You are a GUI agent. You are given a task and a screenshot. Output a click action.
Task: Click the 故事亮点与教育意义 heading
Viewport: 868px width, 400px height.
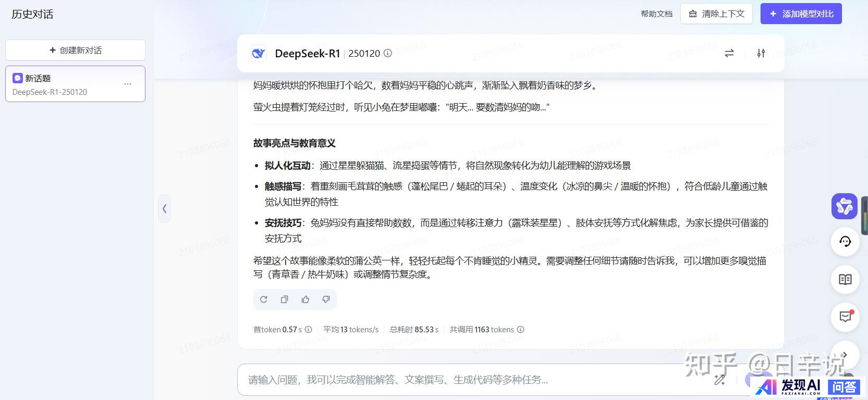click(x=295, y=143)
